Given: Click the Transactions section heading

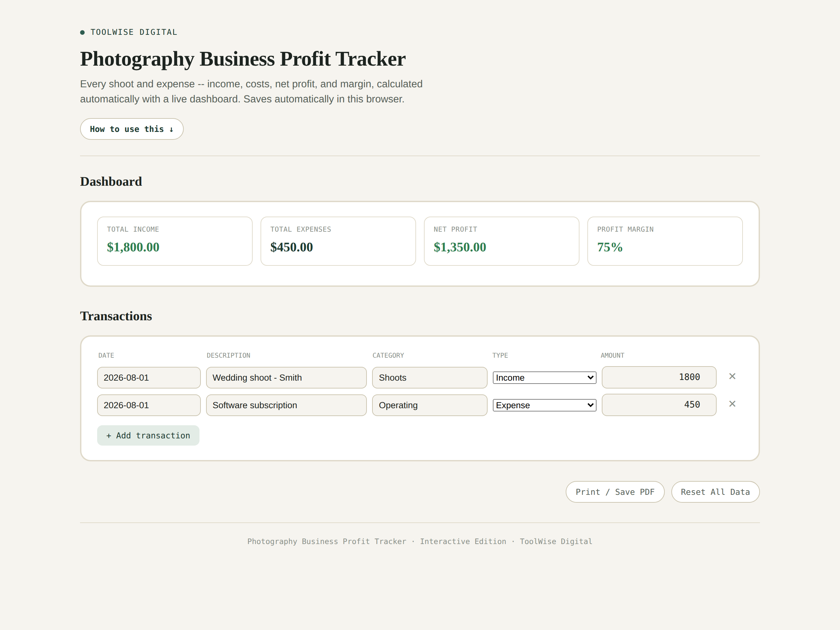Looking at the screenshot, I should coord(116,316).
